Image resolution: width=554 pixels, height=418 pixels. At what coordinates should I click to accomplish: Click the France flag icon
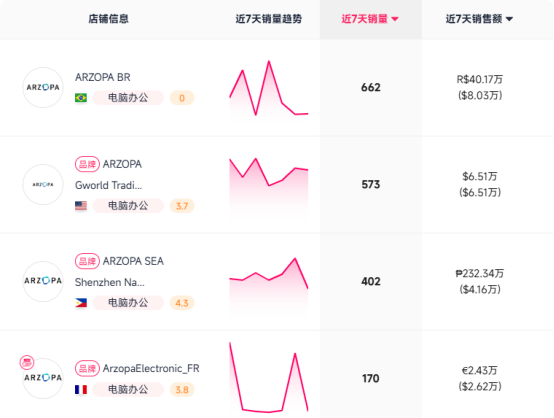[81, 390]
